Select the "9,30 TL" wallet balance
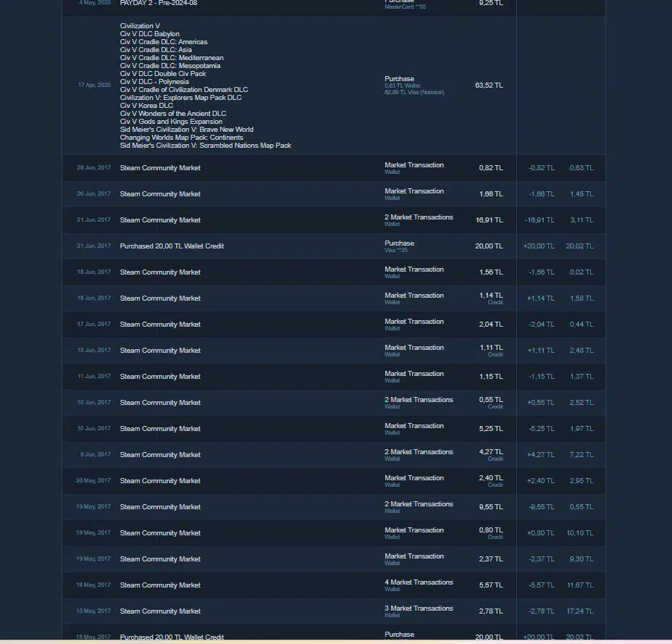672x644 pixels. 581,559
